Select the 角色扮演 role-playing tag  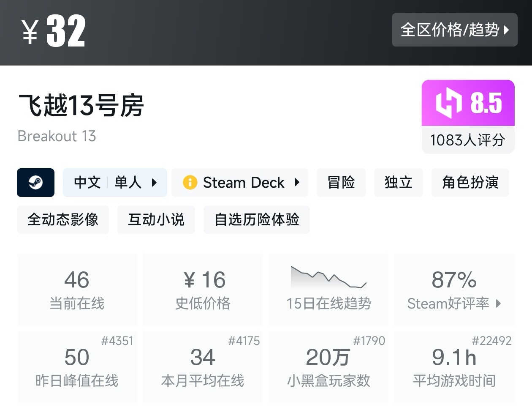point(470,183)
